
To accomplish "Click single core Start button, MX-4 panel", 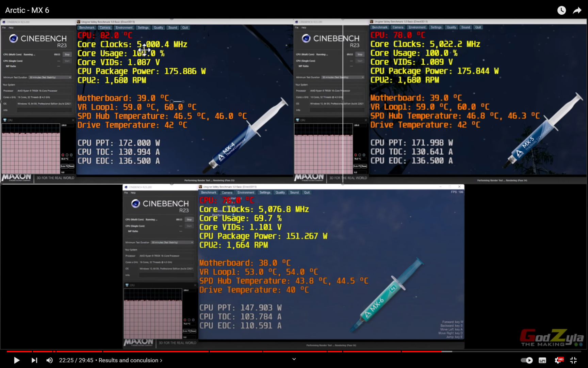I will [67, 61].
